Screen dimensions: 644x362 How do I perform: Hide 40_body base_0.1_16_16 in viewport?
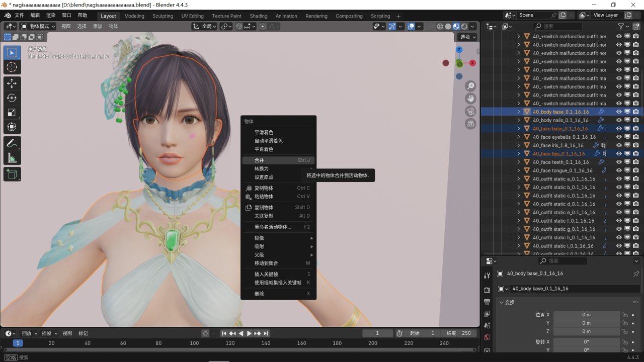click(619, 112)
